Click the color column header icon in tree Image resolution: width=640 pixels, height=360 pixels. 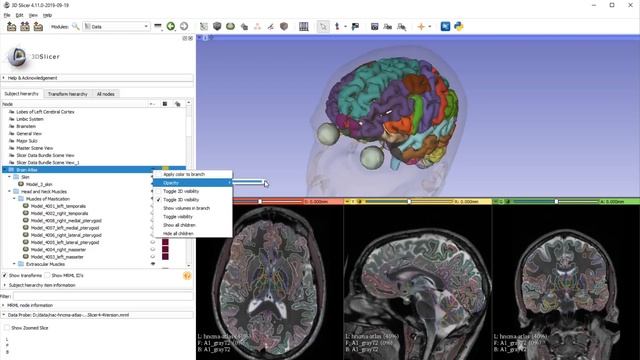click(165, 104)
